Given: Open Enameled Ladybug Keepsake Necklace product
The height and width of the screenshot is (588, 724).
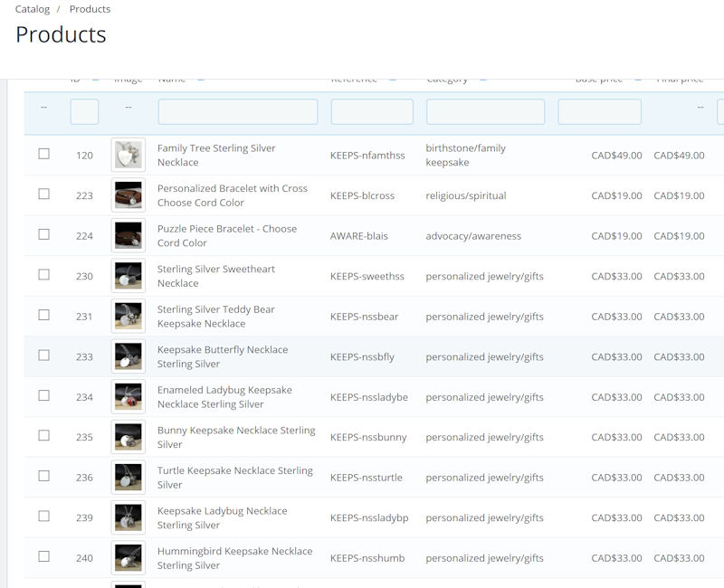Looking at the screenshot, I should click(x=224, y=397).
